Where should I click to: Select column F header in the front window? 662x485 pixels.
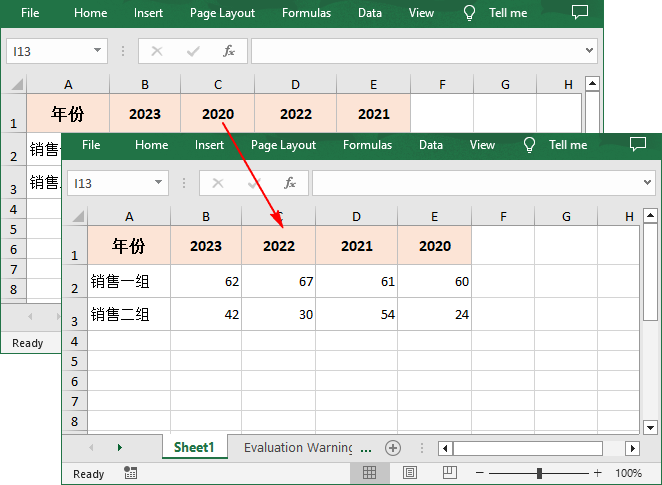503,217
